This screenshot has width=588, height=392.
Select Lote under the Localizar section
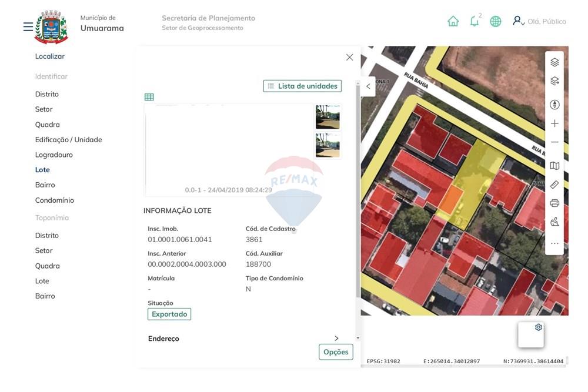coord(42,169)
